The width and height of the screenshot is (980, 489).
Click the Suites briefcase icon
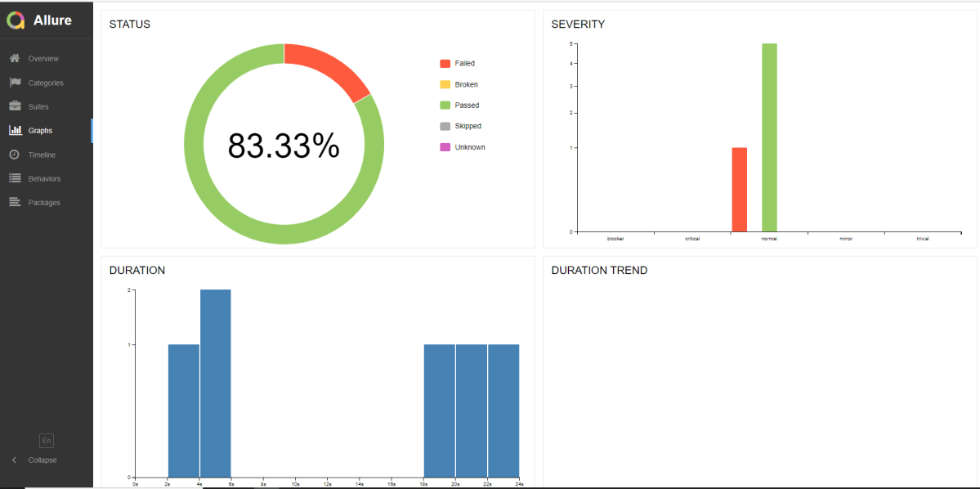tap(15, 106)
